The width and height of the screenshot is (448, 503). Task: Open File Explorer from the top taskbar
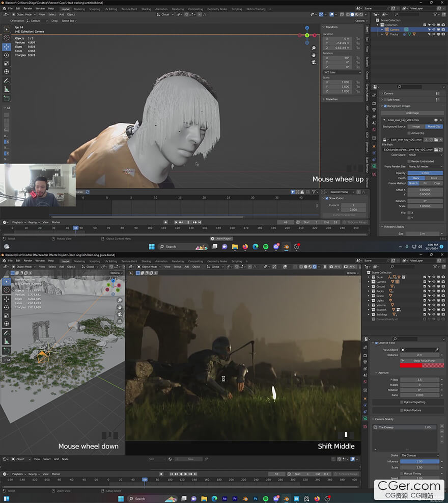click(235, 246)
